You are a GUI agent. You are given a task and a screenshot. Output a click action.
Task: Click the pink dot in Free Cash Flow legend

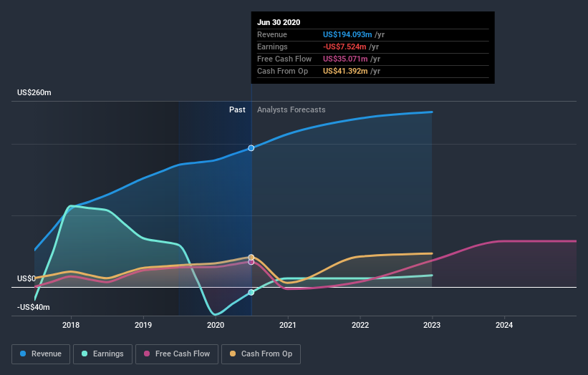tap(147, 354)
